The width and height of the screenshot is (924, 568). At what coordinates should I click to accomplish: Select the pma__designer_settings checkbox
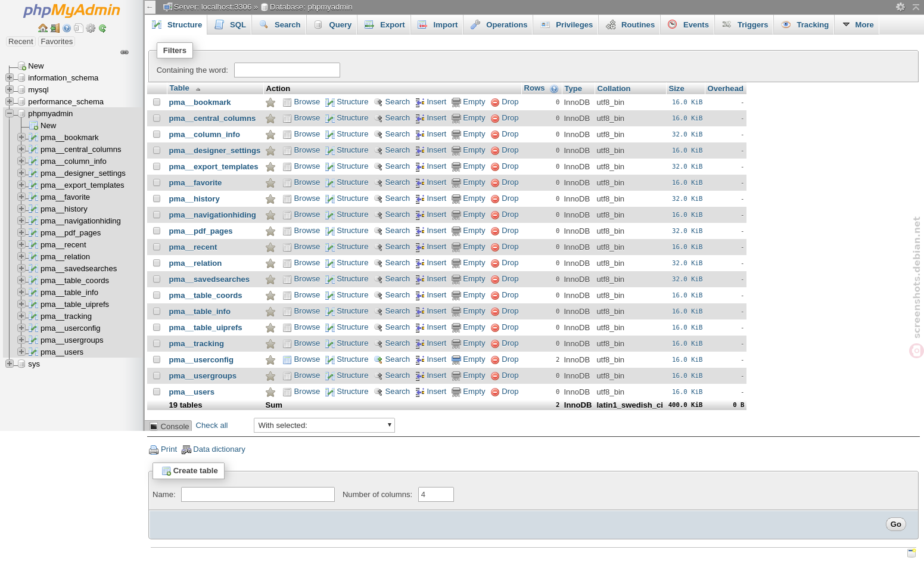coord(157,150)
